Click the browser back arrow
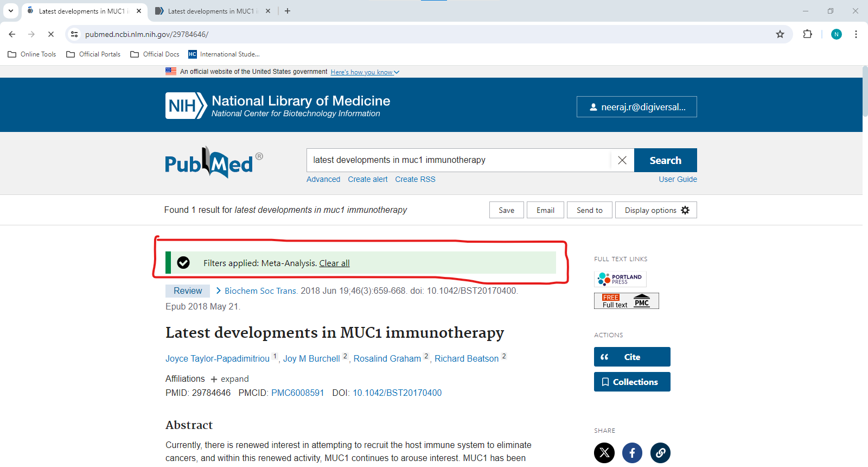Image resolution: width=868 pixels, height=467 pixels. (12, 34)
